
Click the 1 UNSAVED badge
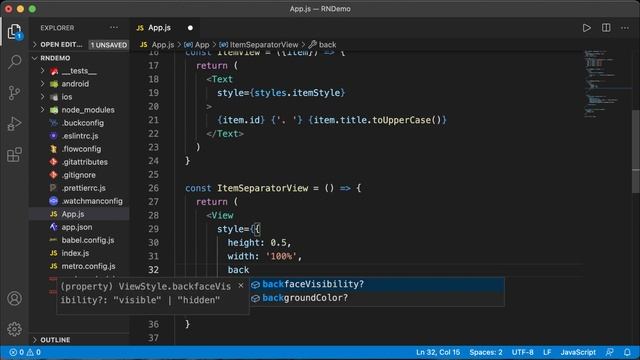coord(109,45)
